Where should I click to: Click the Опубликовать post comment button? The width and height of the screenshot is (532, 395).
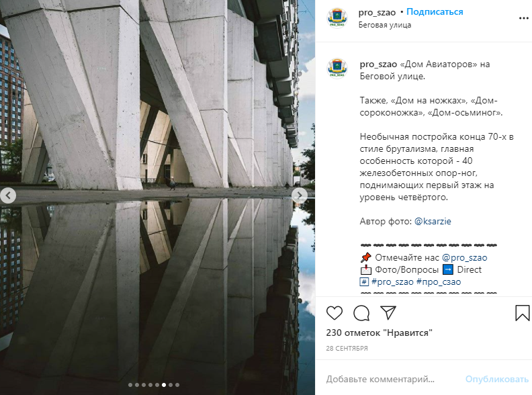point(496,379)
